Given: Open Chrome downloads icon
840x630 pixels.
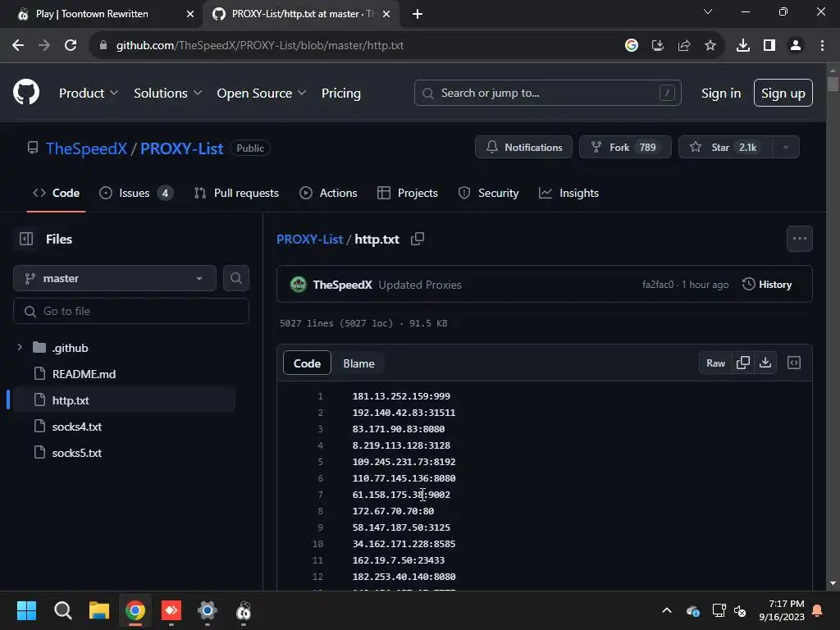Looking at the screenshot, I should point(742,46).
